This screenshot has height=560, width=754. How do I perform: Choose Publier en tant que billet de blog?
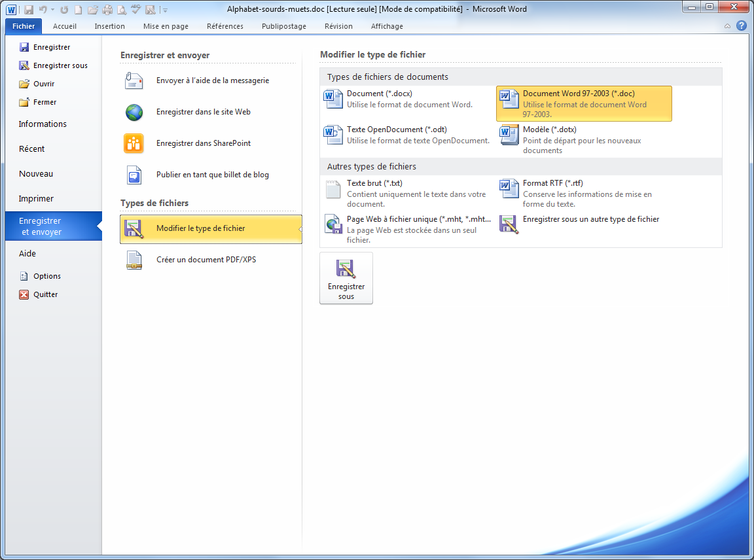pos(211,175)
